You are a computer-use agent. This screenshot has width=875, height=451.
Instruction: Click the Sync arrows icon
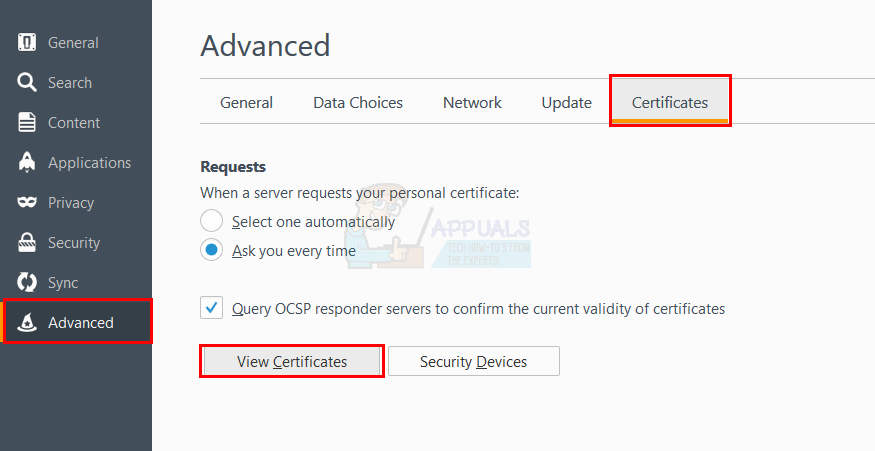coord(28,283)
